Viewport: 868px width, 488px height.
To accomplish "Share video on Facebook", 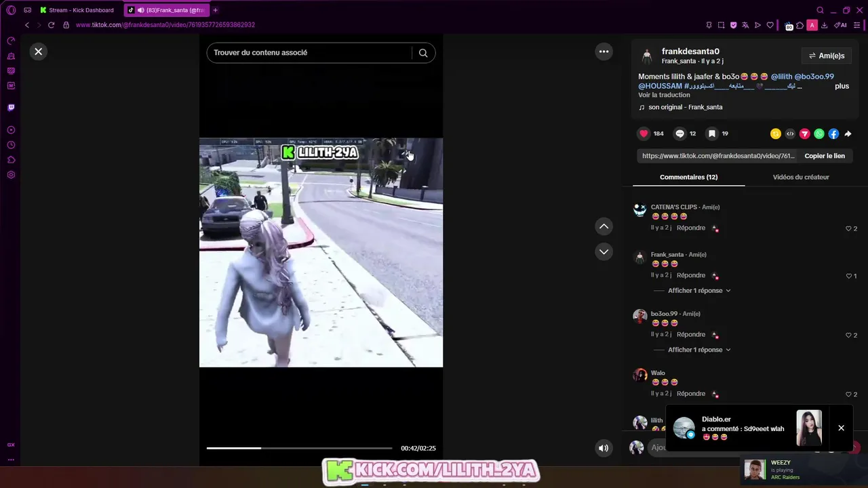I will pyautogui.click(x=833, y=134).
